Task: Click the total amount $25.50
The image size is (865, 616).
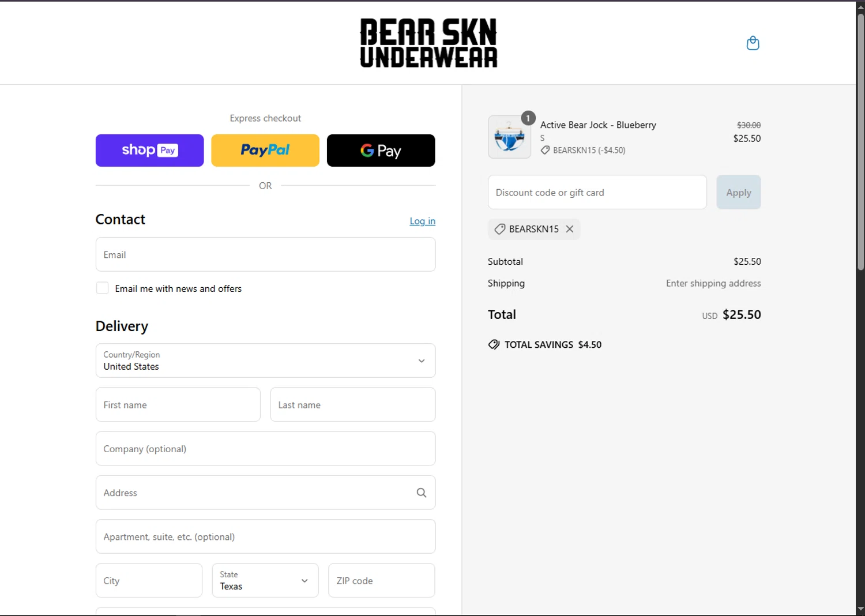Action: click(742, 314)
